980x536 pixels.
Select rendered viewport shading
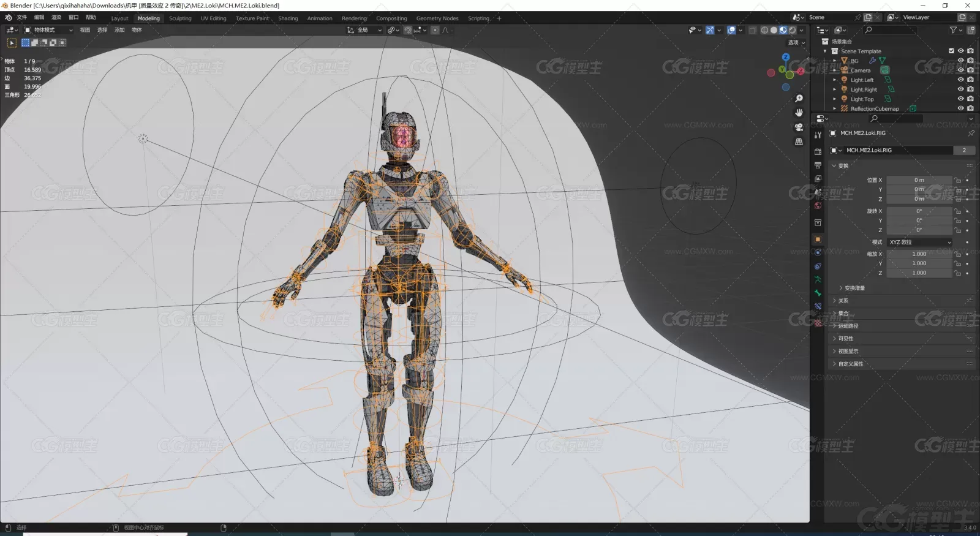click(792, 30)
